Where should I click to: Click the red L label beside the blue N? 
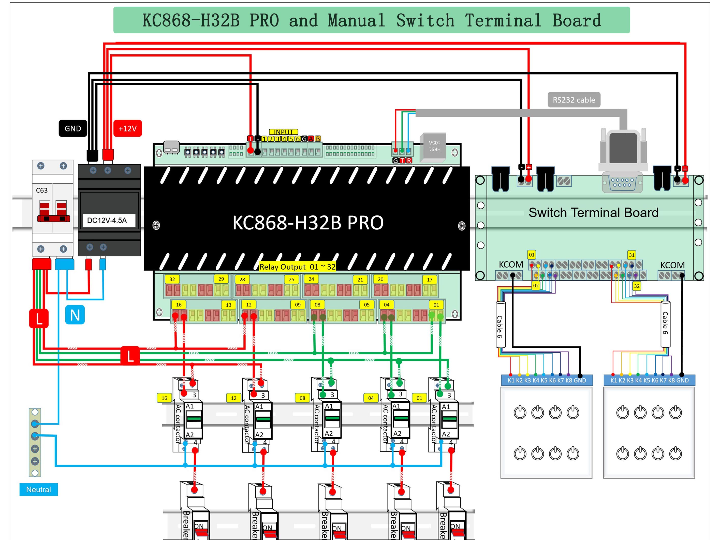click(x=39, y=318)
